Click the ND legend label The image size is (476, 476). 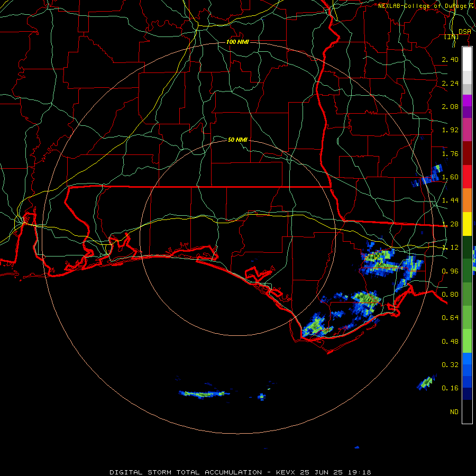454,412
